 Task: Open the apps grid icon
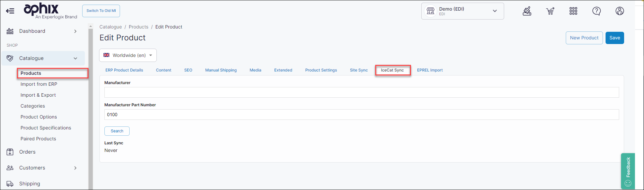coord(573,11)
